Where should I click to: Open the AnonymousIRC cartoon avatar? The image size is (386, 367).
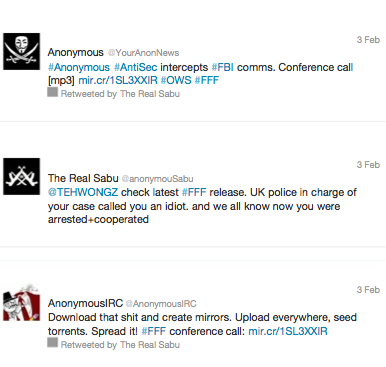(x=22, y=302)
